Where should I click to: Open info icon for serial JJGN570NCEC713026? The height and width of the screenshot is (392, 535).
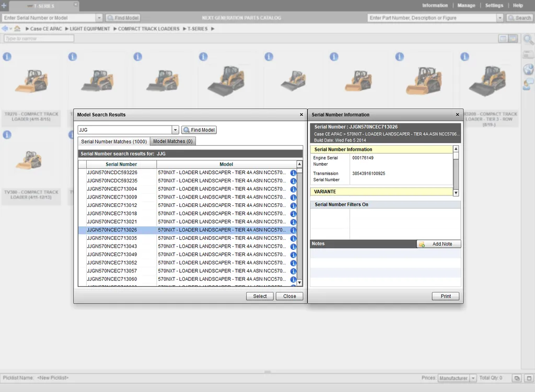coord(293,230)
